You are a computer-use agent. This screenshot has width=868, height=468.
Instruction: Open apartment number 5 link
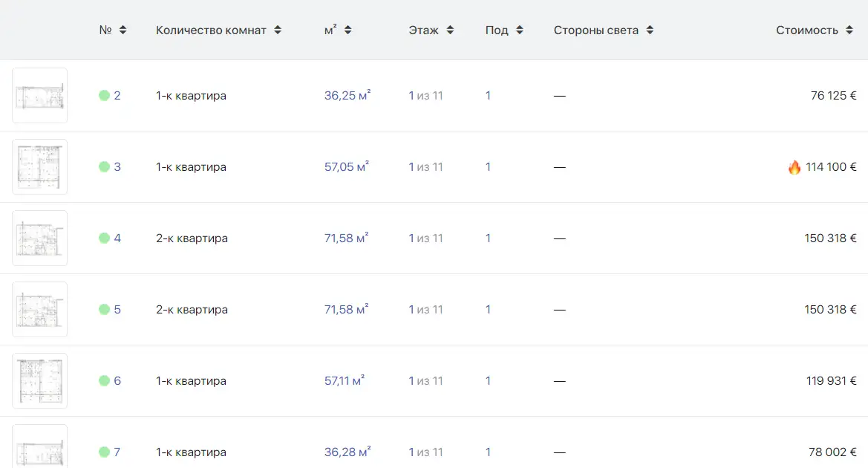point(117,310)
